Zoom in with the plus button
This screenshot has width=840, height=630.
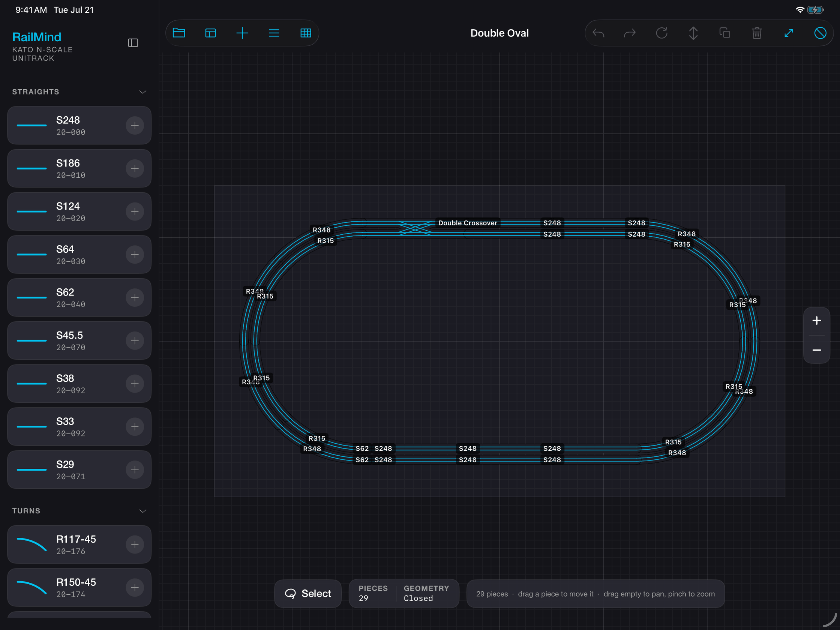(x=817, y=321)
